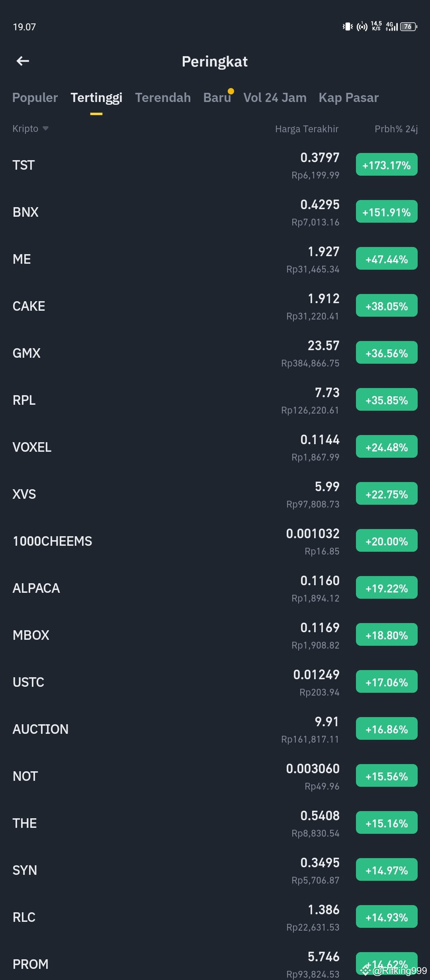Tap VOXEL's +24.48% badge
Viewport: 430px width, 980px height.
386,447
